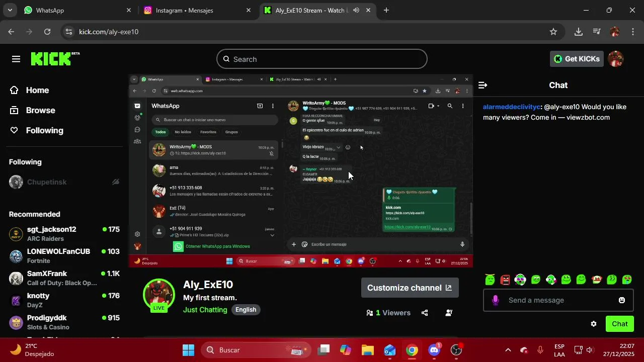This screenshot has width=644, height=362.
Task: Mute audio on the Kick stream tab
Action: tap(356, 10)
